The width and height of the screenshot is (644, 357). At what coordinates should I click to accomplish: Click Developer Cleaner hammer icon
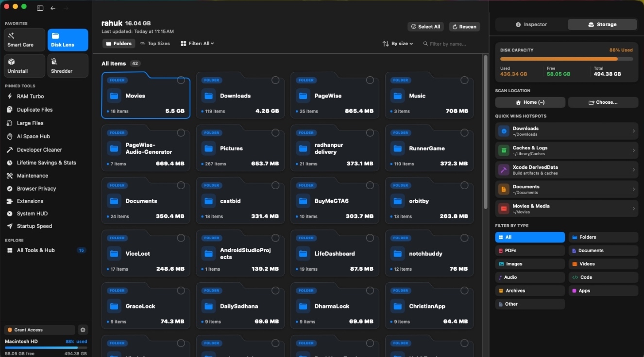(x=10, y=150)
